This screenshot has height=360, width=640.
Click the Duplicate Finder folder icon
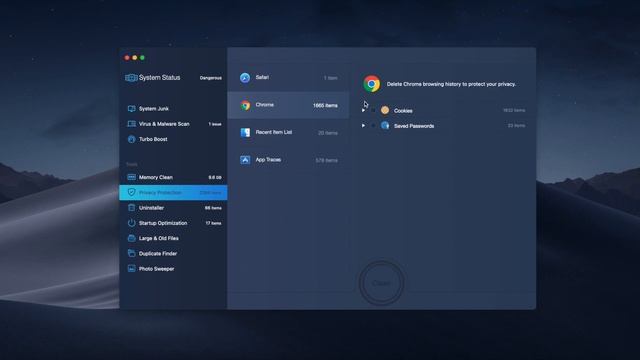[x=131, y=253]
